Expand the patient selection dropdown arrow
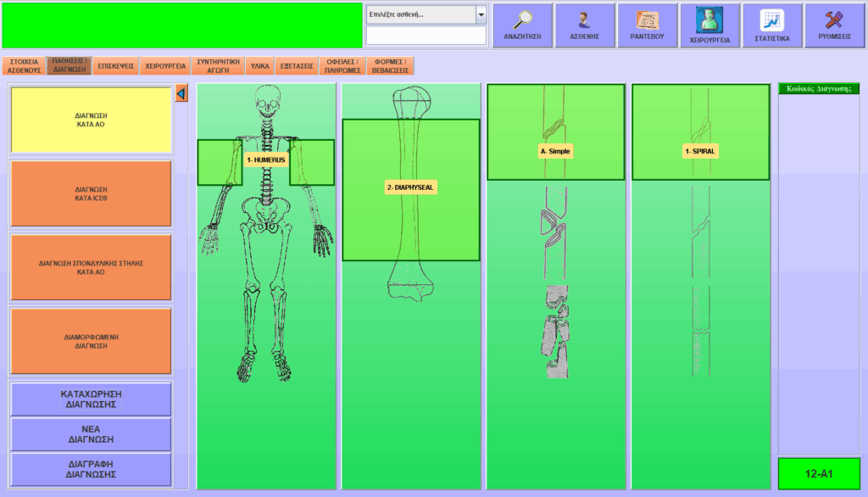Viewport: 868px width, 497px height. (x=481, y=14)
